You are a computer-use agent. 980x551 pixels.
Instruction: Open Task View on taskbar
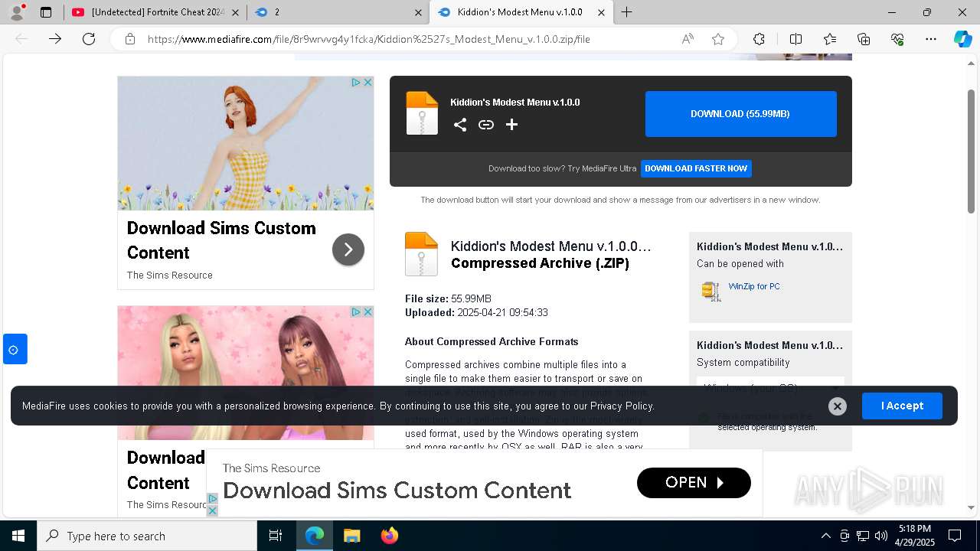[276, 536]
